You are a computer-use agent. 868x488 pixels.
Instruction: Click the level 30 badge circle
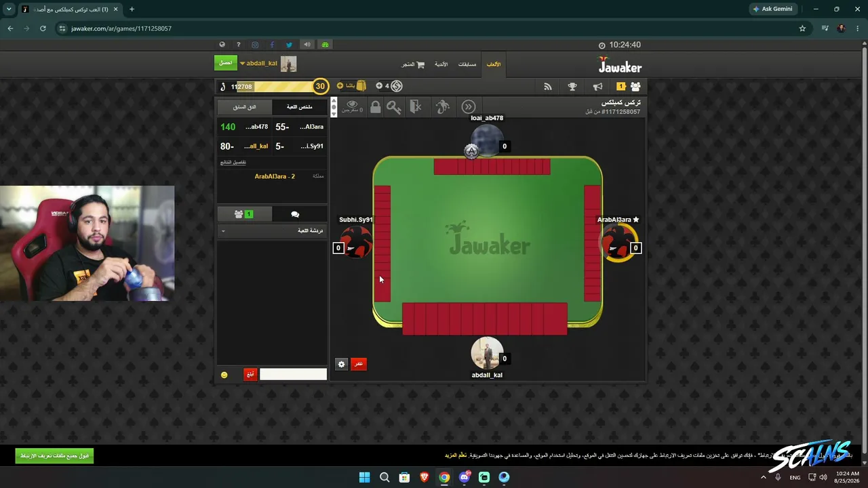(x=320, y=86)
